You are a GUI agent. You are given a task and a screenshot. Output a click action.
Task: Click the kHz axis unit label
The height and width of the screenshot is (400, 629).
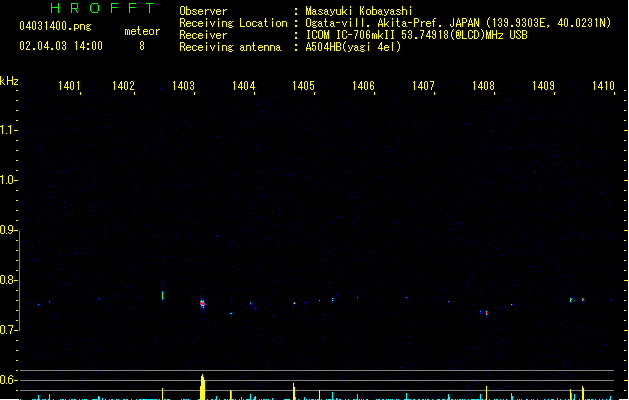(x=9, y=81)
